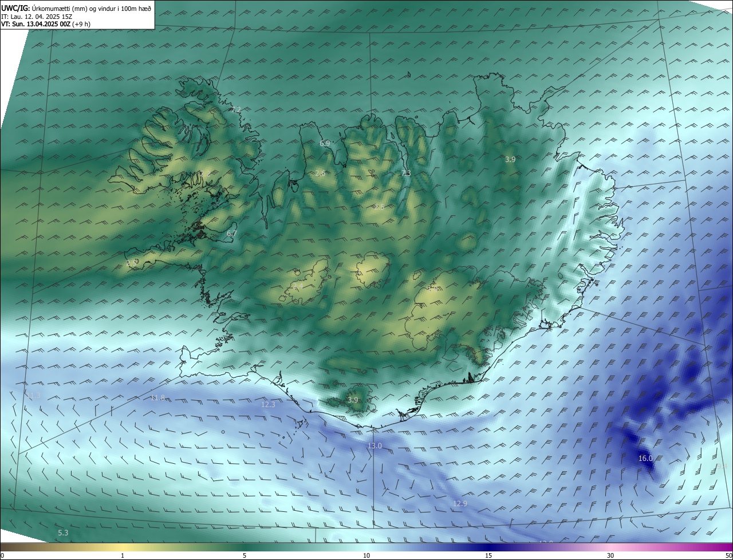Click the 3.9 value in northeast Iceland
The height and width of the screenshot is (560, 733).
click(x=510, y=159)
